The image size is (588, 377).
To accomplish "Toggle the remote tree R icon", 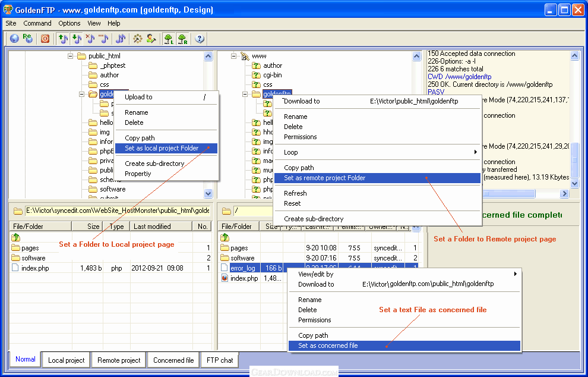I will pos(182,39).
